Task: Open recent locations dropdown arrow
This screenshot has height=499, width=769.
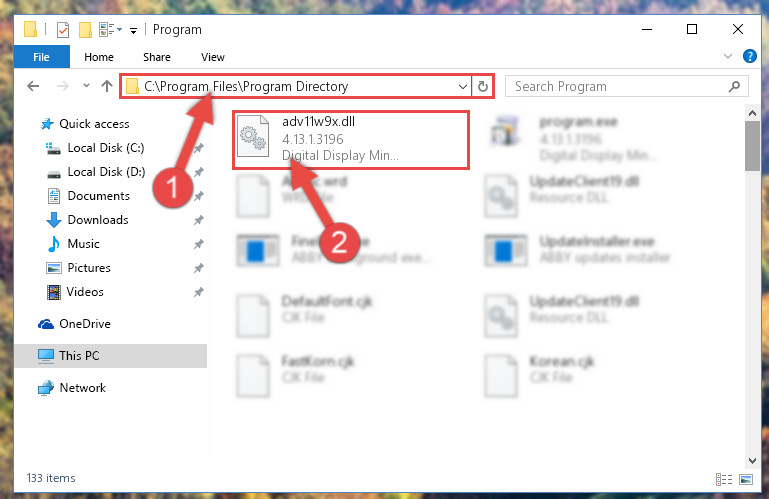Action: (86, 86)
